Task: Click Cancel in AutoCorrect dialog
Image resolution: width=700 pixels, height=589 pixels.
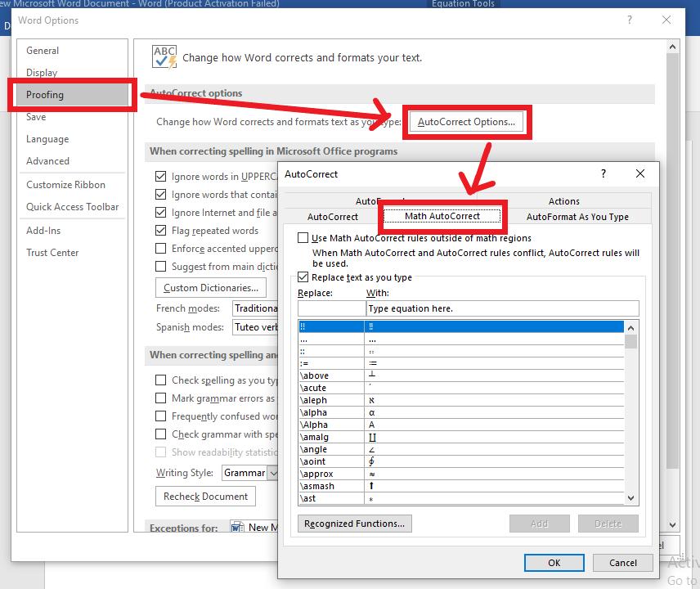Action: (623, 563)
